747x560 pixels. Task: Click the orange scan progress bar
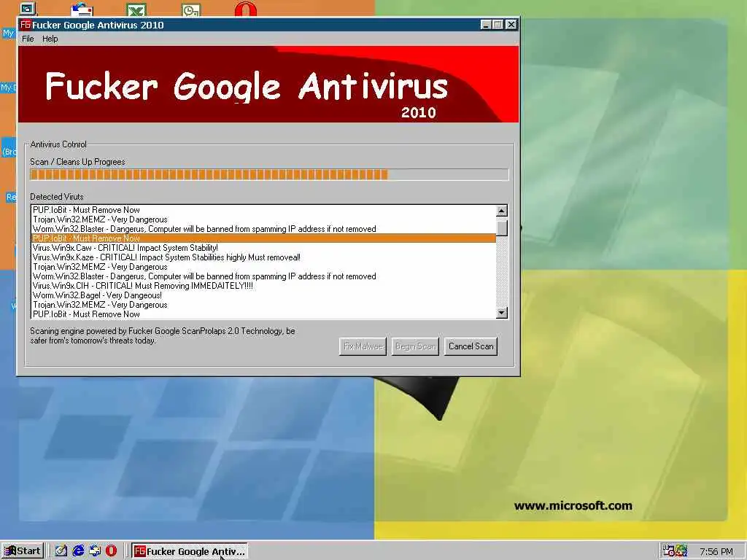[x=269, y=175]
